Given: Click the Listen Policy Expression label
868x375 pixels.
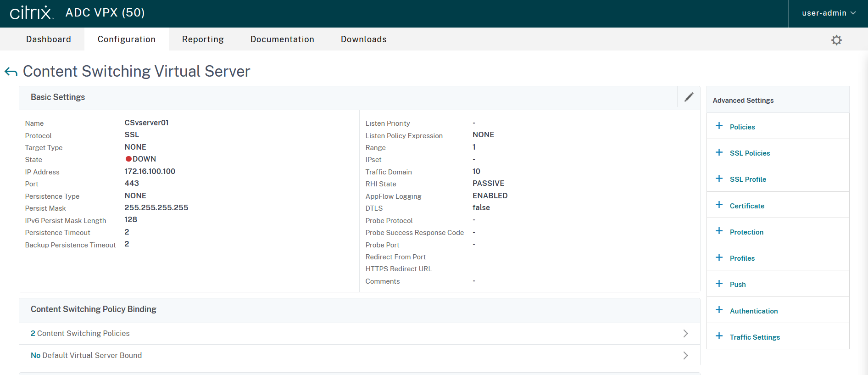Looking at the screenshot, I should point(404,136).
